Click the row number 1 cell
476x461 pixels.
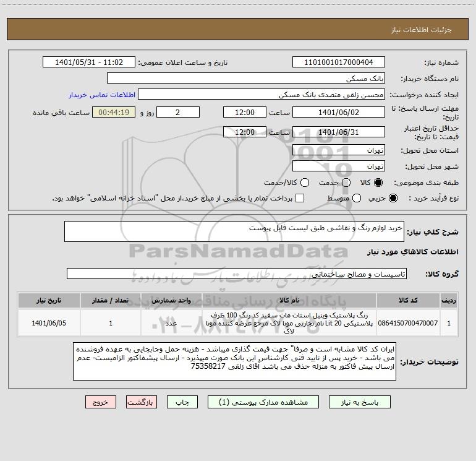(449, 323)
